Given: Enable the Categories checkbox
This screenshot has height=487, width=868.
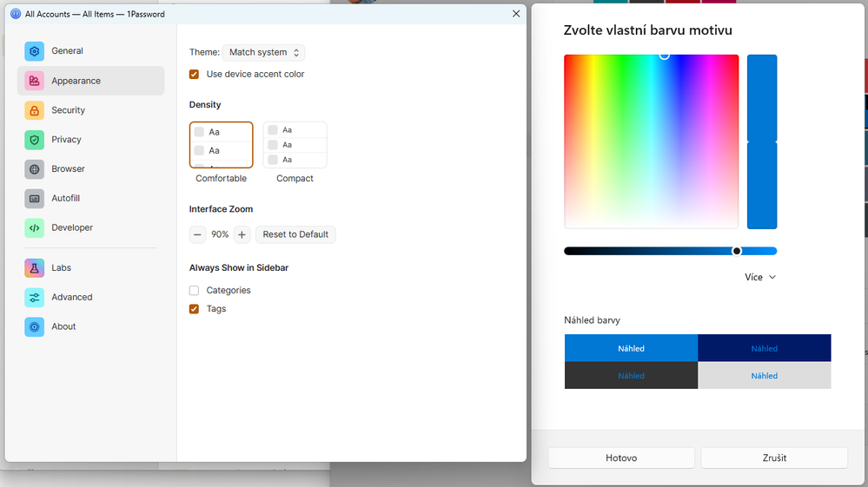Looking at the screenshot, I should click(195, 291).
